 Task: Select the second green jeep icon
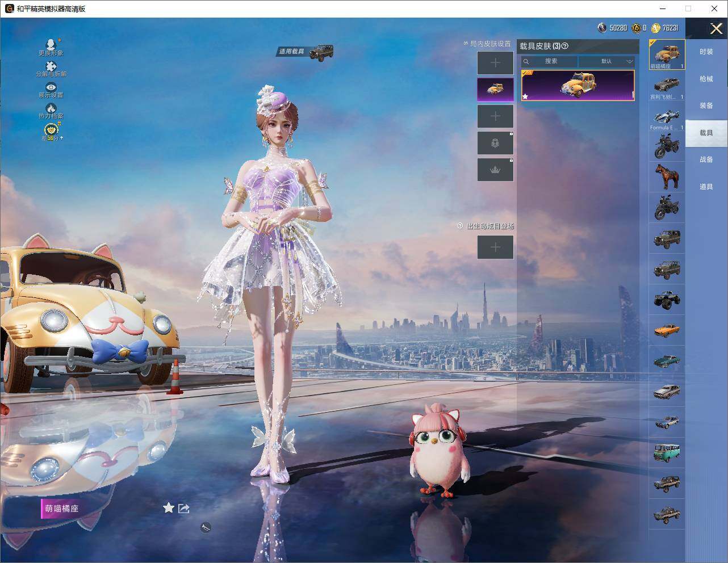667,268
